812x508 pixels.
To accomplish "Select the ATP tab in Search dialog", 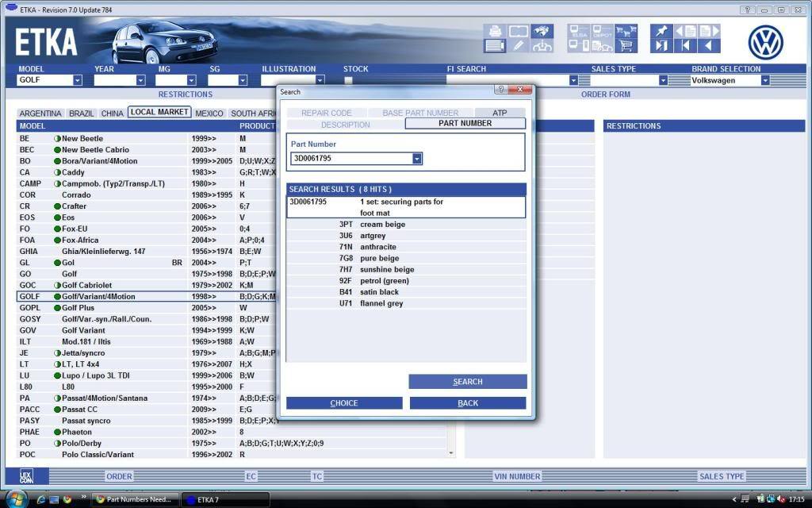I will click(x=500, y=113).
